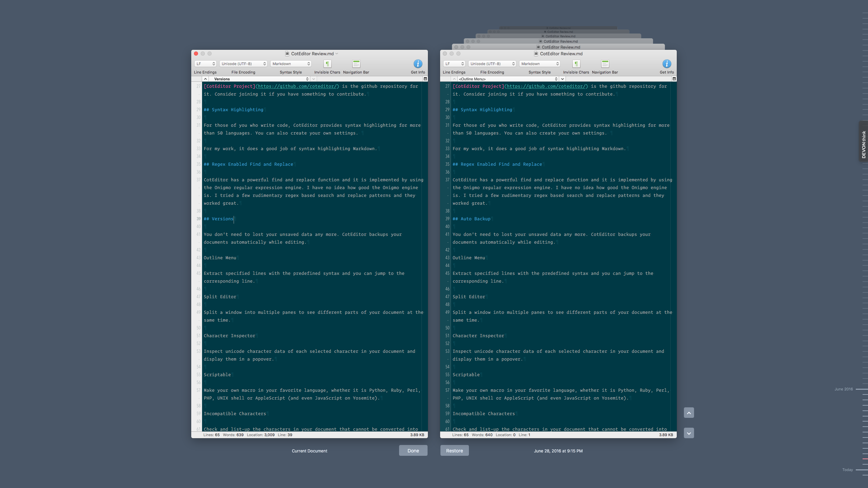The height and width of the screenshot is (488, 868).
Task: Toggle Navigation Bar in current document window
Action: point(356,64)
